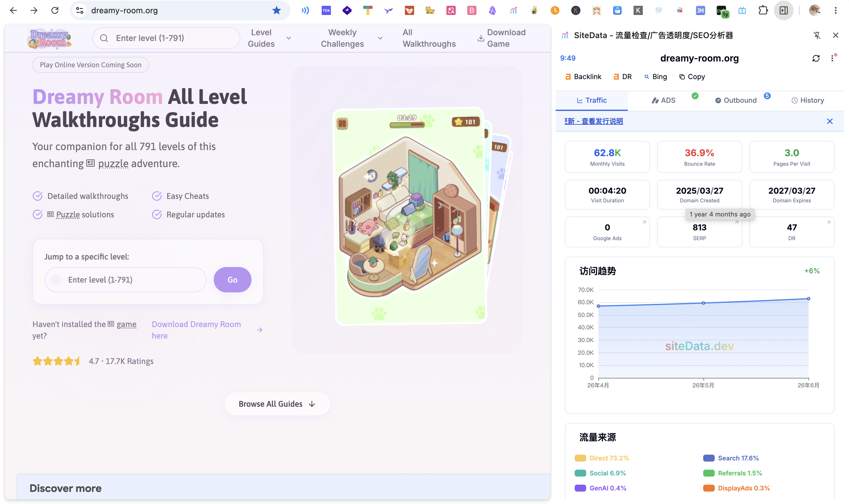Switch to the Traffic tab
Image resolution: width=849 pixels, height=504 pixels.
point(591,100)
